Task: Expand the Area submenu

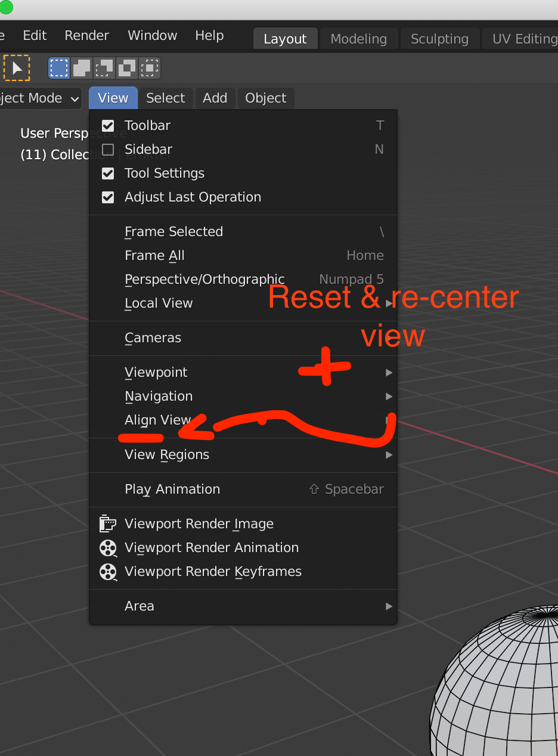Action: pyautogui.click(x=243, y=606)
